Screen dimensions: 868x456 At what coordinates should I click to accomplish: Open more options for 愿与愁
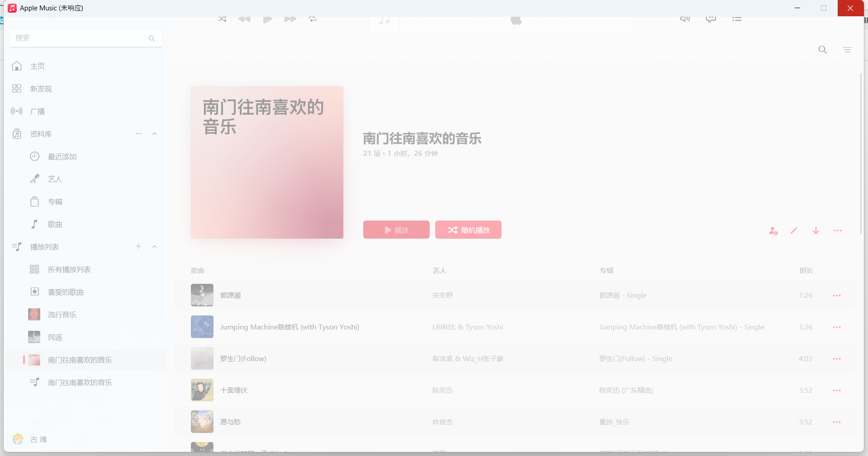(837, 422)
